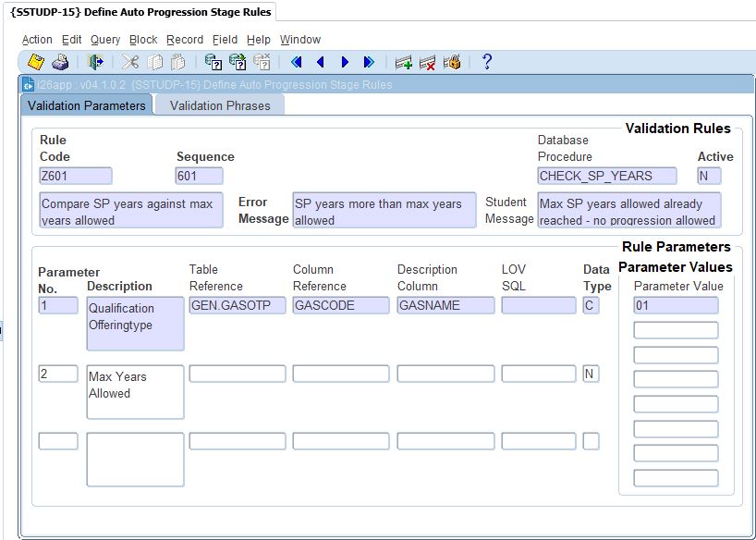Go to the last record arrow
This screenshot has height=540, width=756.
click(x=369, y=62)
